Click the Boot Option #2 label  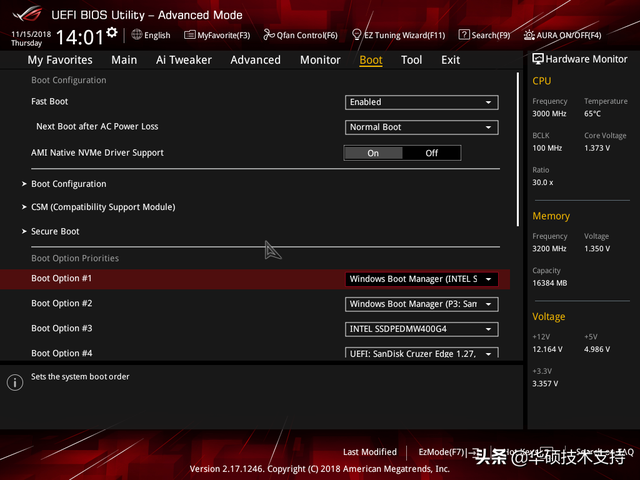[62, 303]
